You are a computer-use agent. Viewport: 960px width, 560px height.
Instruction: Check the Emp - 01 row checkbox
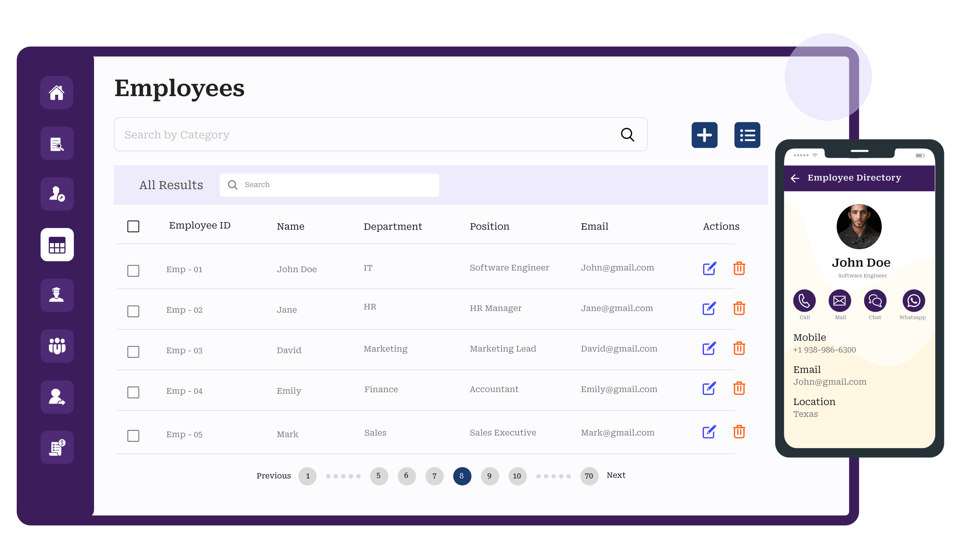[x=133, y=271]
